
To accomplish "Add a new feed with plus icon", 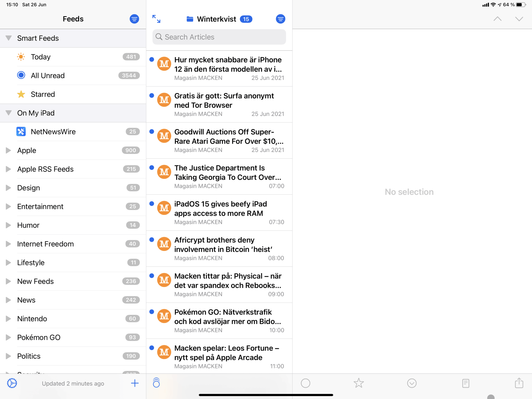I will click(x=135, y=383).
